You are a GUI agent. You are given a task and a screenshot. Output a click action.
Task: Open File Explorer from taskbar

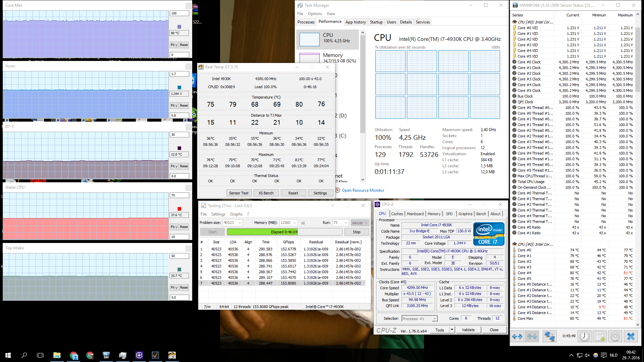click(x=57, y=355)
